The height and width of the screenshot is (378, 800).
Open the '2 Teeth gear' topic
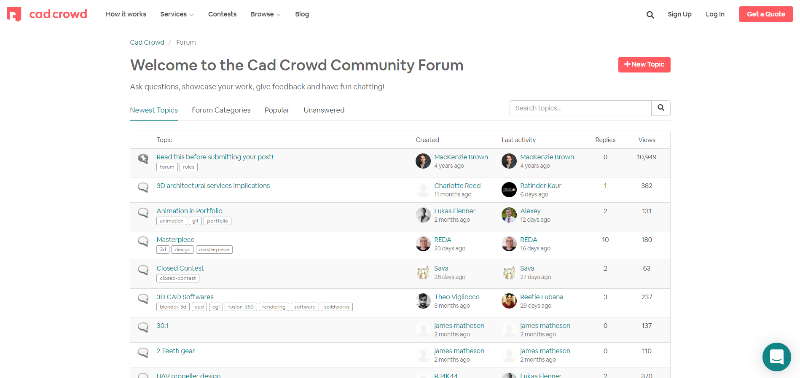click(x=176, y=351)
